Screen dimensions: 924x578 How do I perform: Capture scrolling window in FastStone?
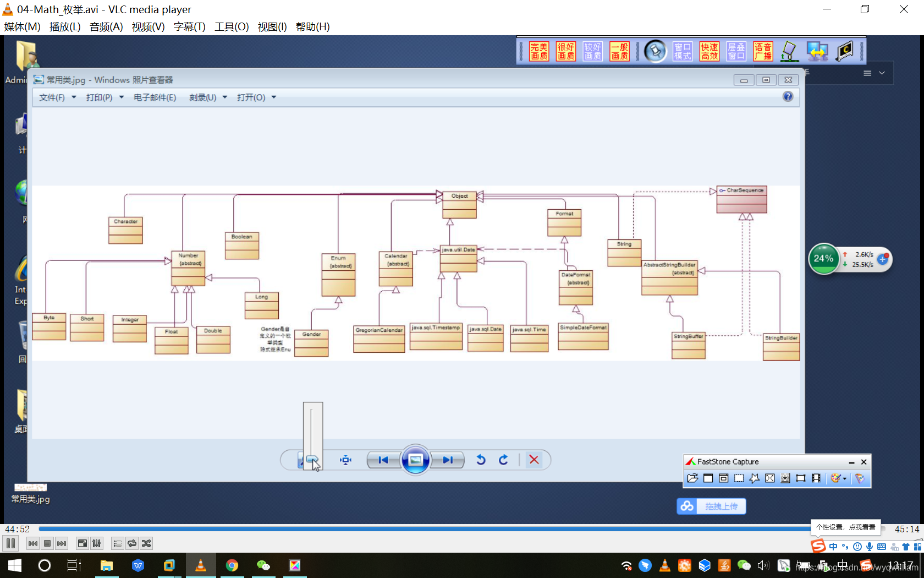pos(785,478)
